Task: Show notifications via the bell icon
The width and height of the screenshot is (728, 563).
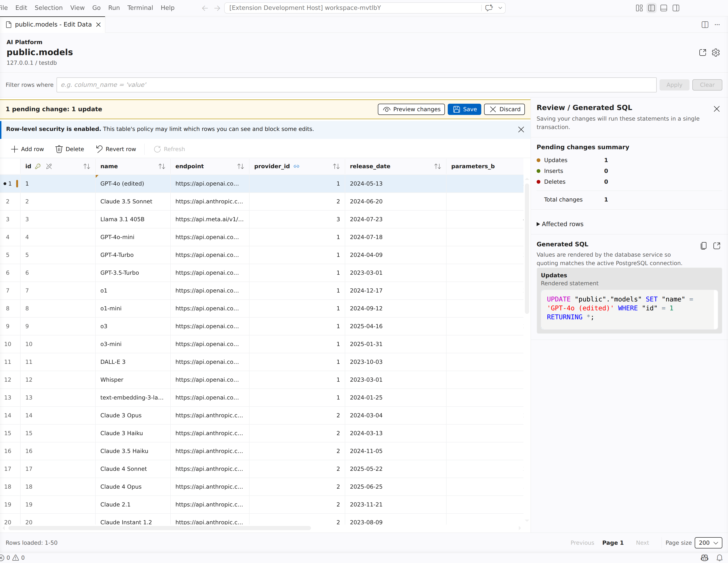Action: pyautogui.click(x=720, y=558)
